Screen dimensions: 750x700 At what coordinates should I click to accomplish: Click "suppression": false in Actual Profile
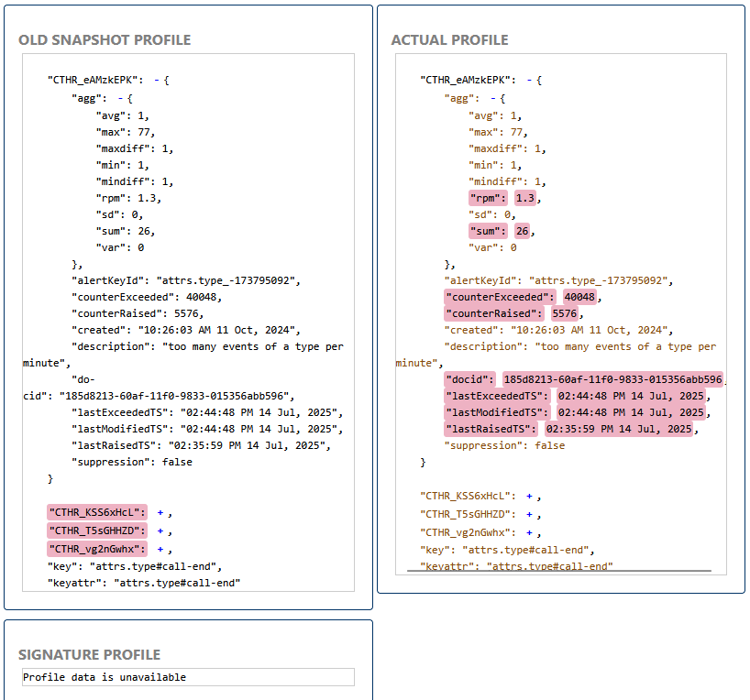pyautogui.click(x=504, y=445)
